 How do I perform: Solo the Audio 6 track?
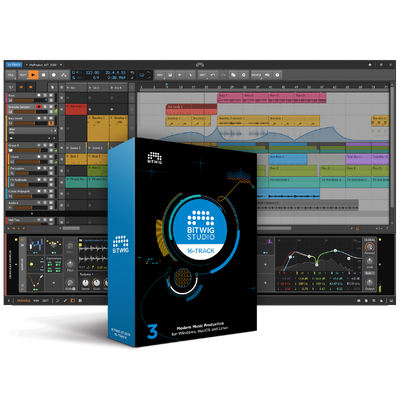45,203
